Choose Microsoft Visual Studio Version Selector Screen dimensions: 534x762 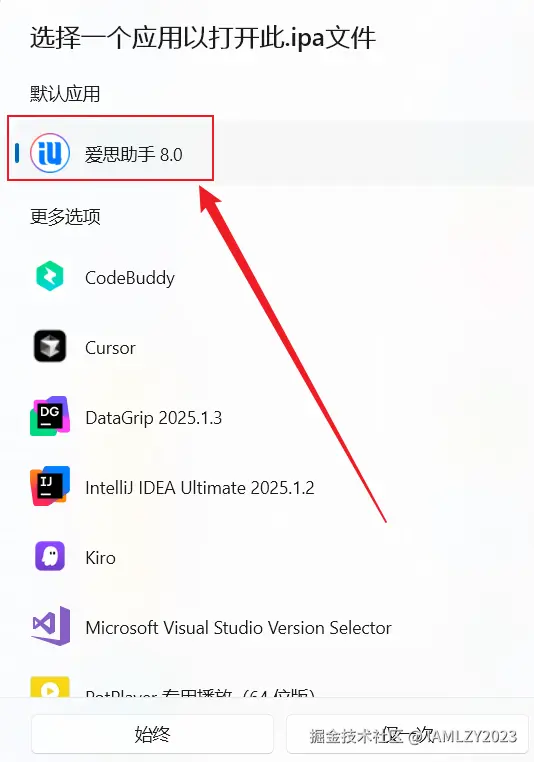[267, 627]
